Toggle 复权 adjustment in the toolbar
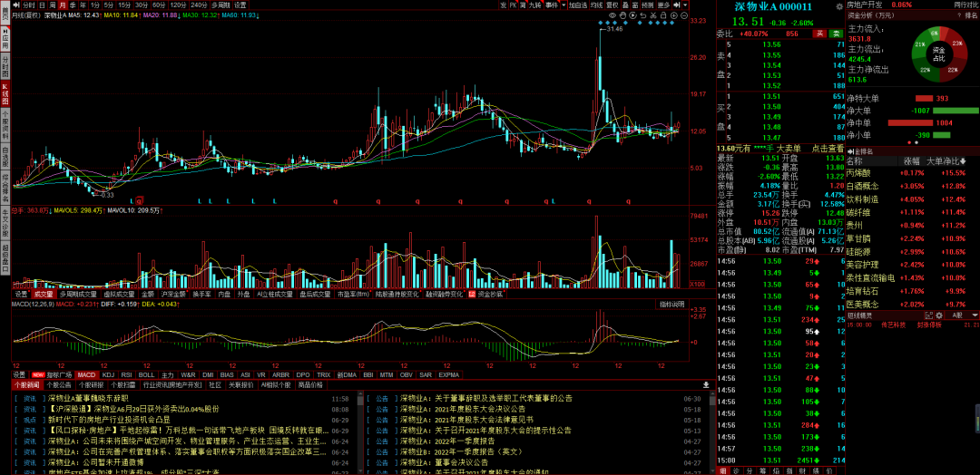Image resolution: width=980 pixels, height=475 pixels. pos(612,5)
